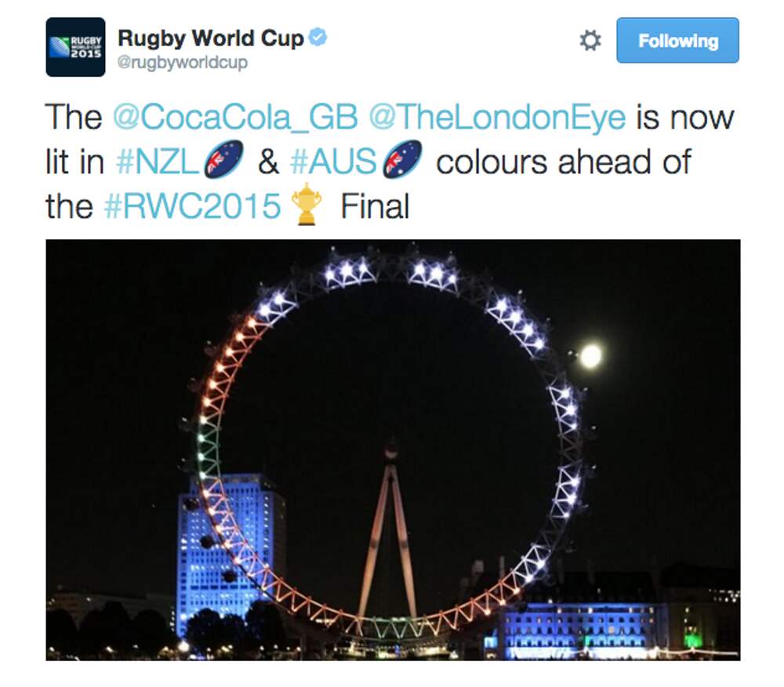Click the blue verified badge
The image size is (784, 687).
tap(318, 38)
